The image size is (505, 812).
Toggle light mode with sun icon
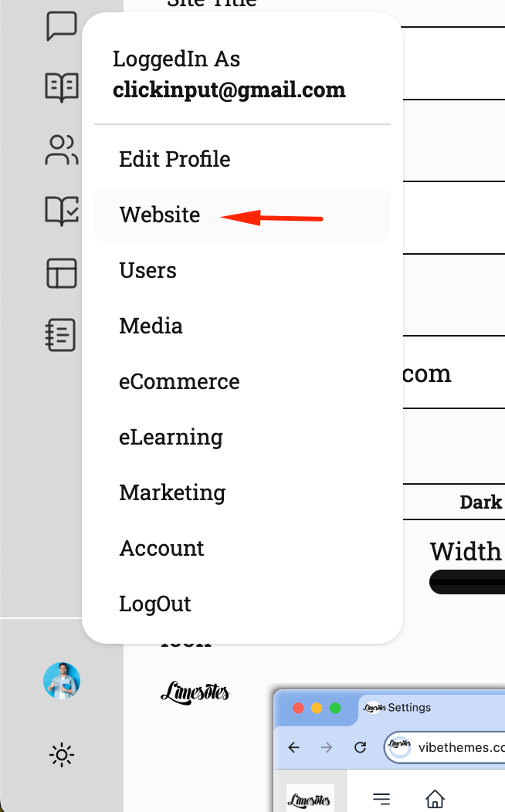(62, 754)
